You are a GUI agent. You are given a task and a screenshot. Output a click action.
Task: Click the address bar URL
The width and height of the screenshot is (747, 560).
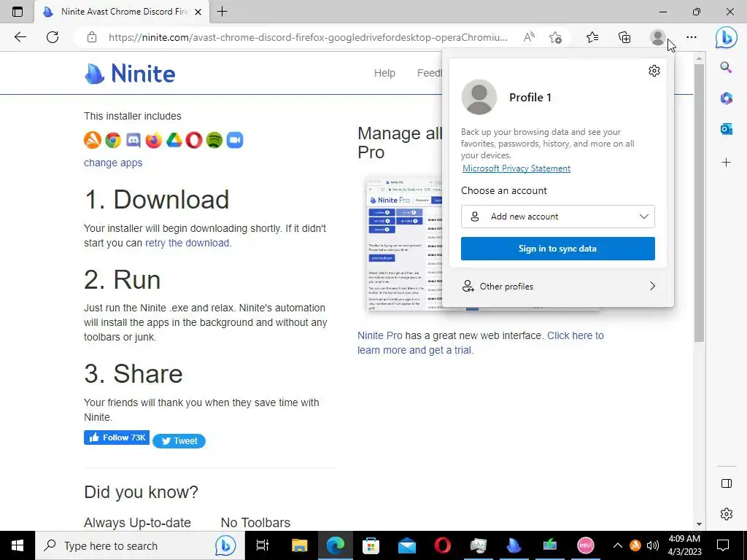[308, 37]
